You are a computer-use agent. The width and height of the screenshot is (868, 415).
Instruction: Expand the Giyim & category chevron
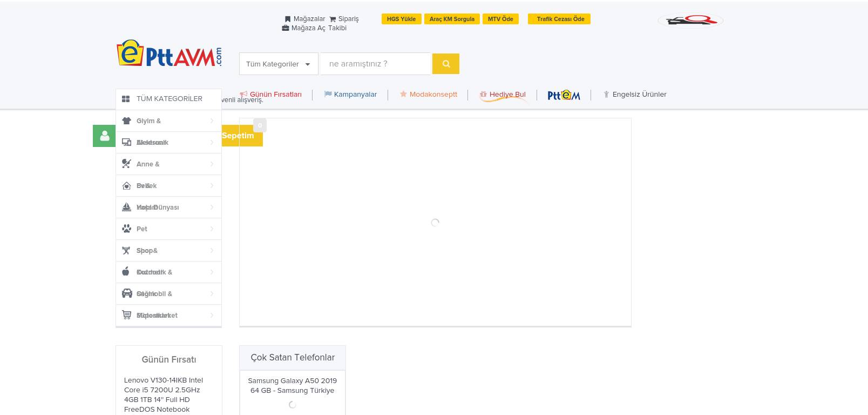point(212,121)
